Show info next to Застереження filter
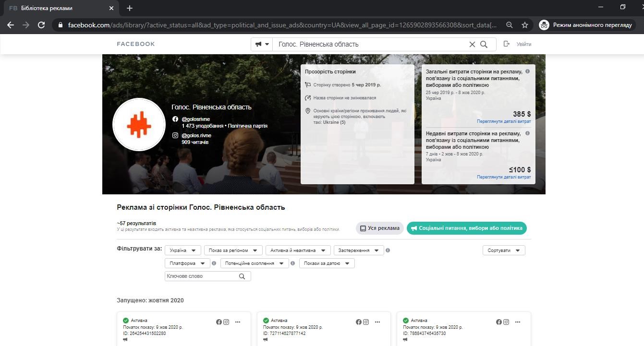This screenshot has height=346, width=644. (388, 251)
